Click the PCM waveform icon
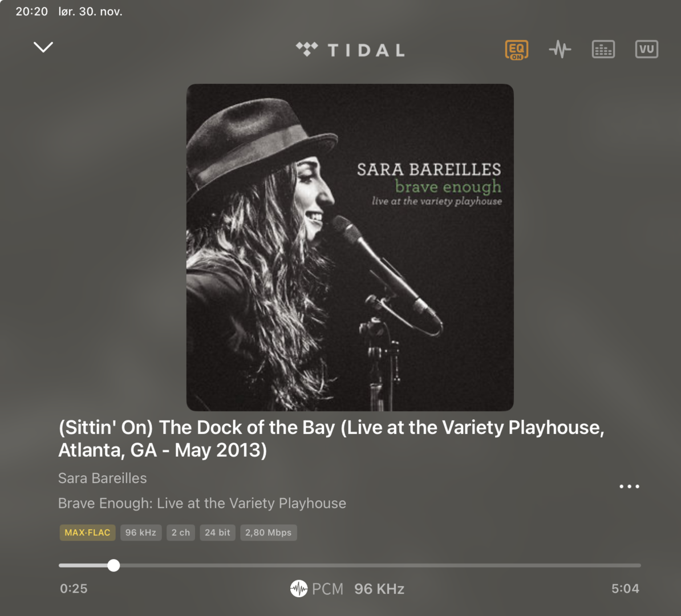The image size is (681, 616). coord(298,589)
